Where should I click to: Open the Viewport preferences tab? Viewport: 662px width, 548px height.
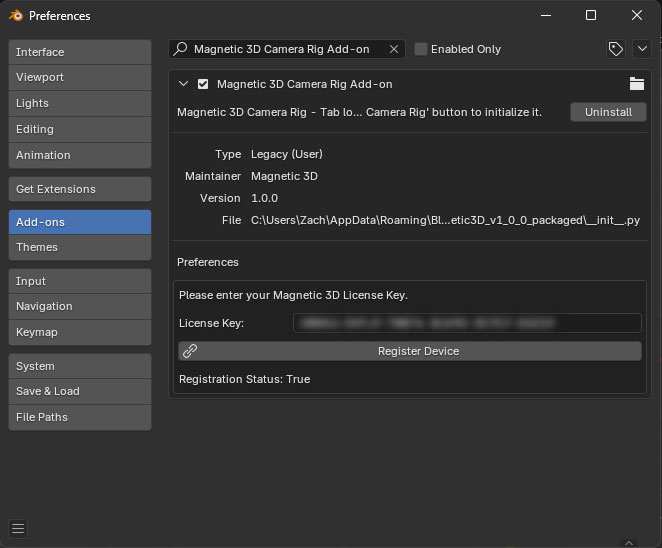pos(80,77)
